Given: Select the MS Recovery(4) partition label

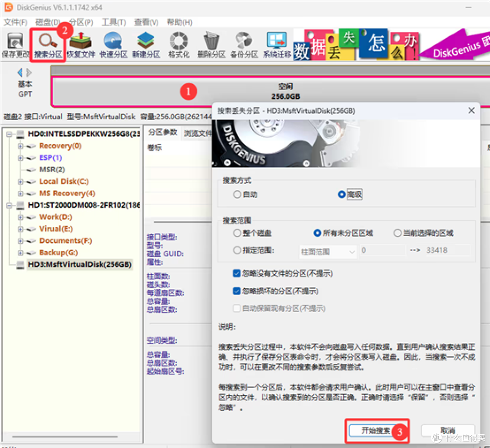Looking at the screenshot, I should pos(67,193).
